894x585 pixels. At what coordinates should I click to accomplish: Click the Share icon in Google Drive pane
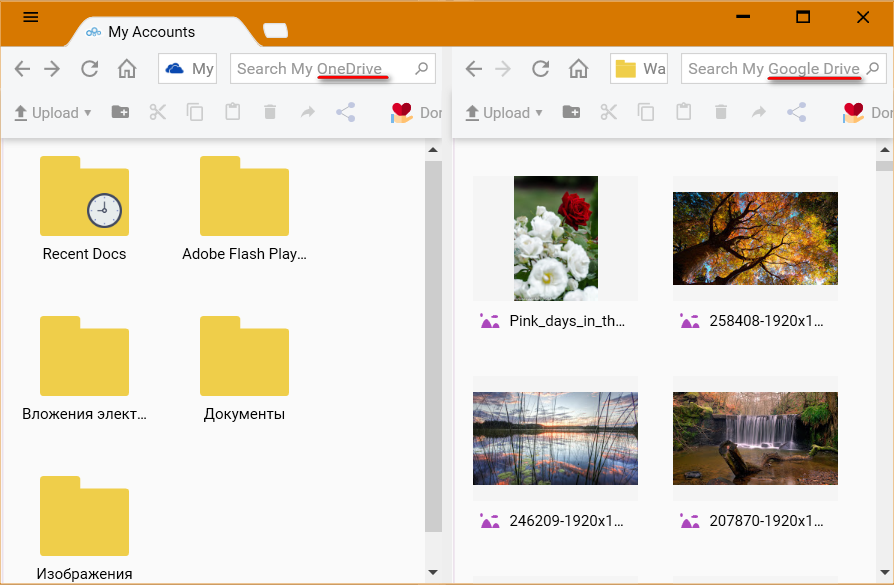tap(797, 112)
